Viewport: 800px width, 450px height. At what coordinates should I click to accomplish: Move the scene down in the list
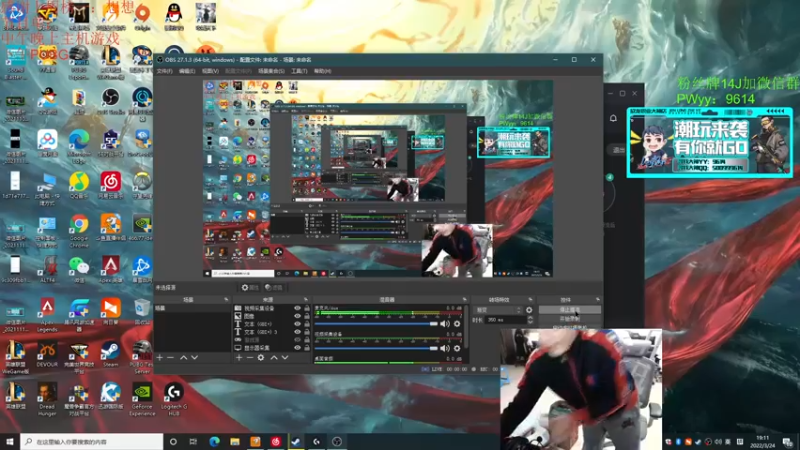click(x=195, y=358)
